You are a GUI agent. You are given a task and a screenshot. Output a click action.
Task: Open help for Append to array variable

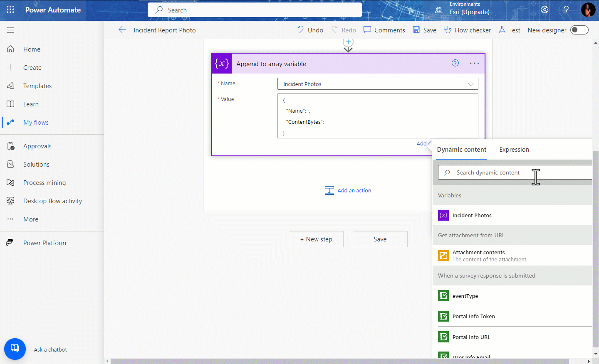(x=455, y=63)
